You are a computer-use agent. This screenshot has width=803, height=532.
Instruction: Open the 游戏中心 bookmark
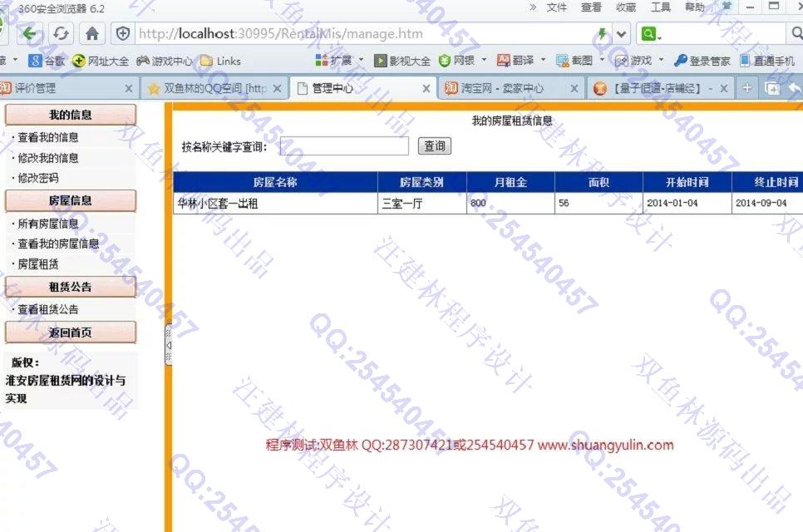tap(165, 61)
